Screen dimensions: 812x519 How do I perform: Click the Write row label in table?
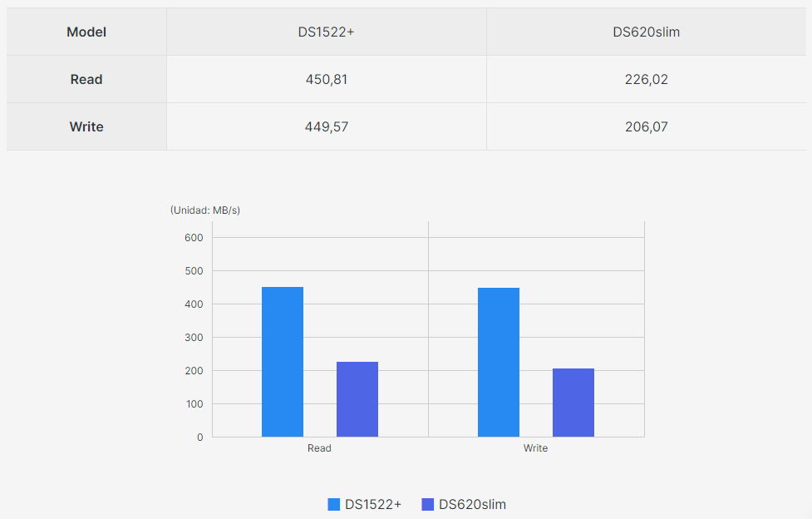86,127
